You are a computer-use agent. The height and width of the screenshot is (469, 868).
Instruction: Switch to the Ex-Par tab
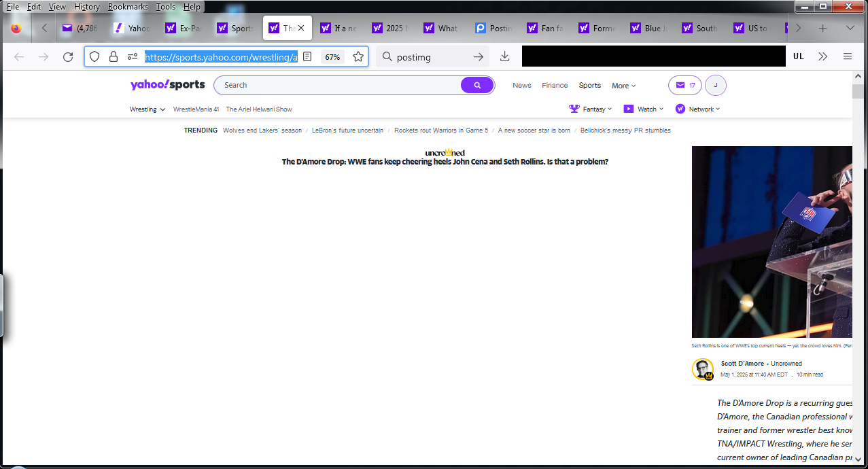[184, 29]
